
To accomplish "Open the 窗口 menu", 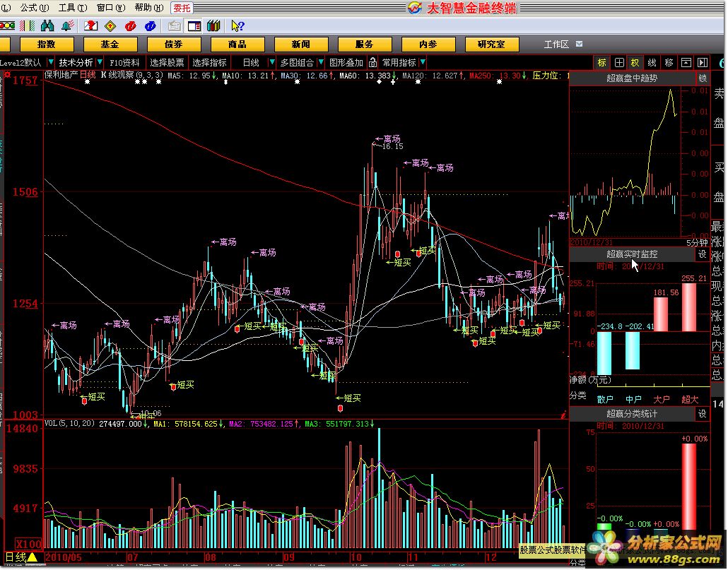I will pyautogui.click(x=110, y=8).
